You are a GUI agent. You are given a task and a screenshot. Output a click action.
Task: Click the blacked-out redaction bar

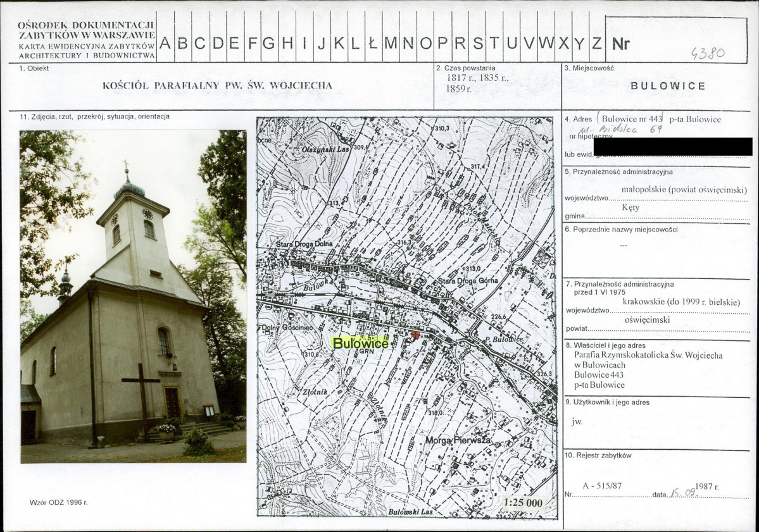point(682,147)
